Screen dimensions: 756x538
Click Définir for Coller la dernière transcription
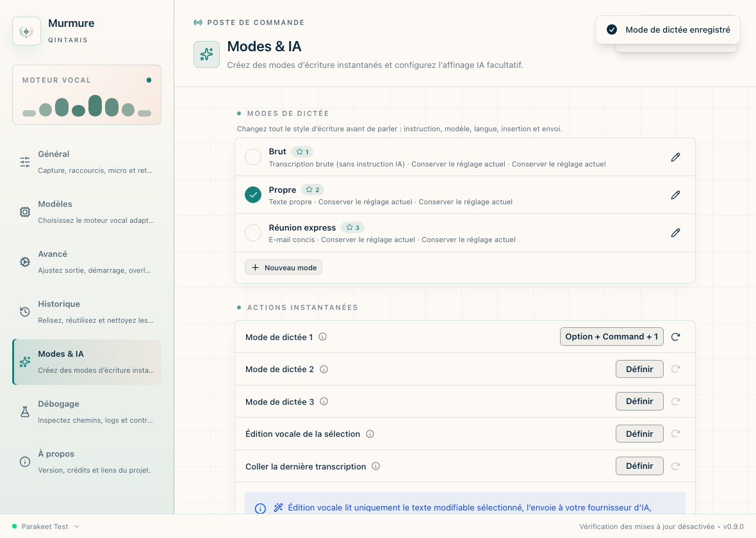click(x=639, y=466)
